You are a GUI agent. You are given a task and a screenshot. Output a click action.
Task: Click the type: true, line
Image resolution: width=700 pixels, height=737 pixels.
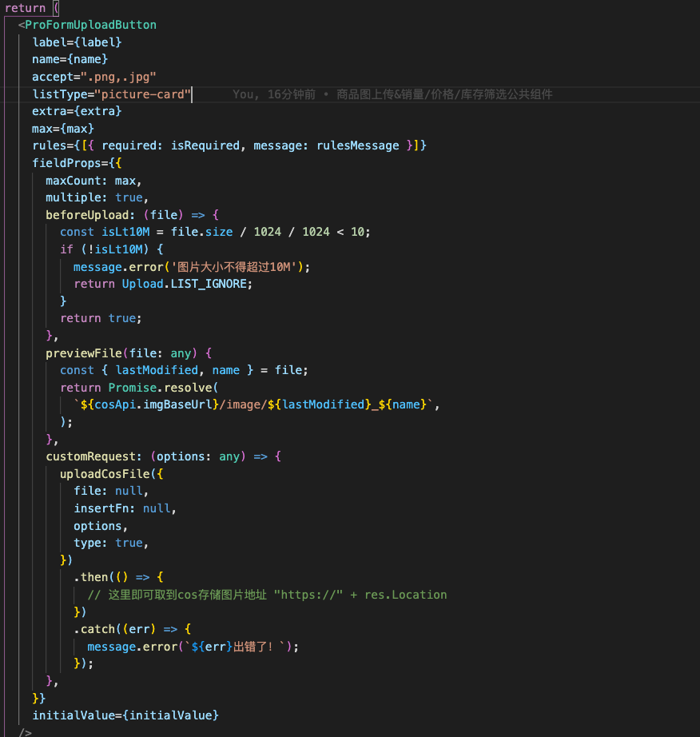pyautogui.click(x=111, y=543)
